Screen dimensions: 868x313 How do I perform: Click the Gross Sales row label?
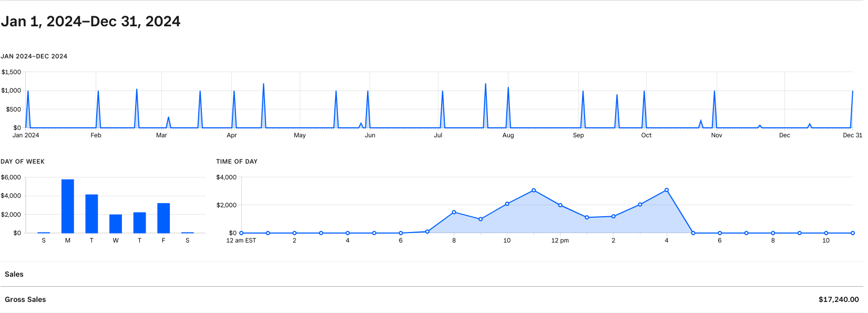(25, 299)
